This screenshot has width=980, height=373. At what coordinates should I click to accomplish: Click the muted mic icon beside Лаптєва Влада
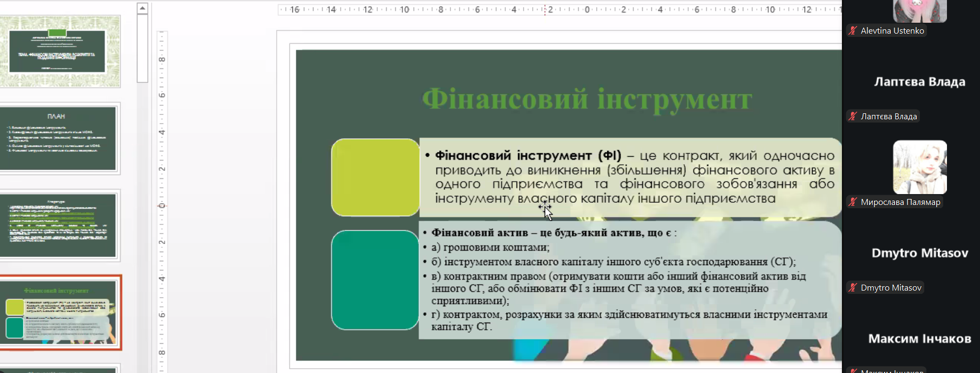pos(853,117)
